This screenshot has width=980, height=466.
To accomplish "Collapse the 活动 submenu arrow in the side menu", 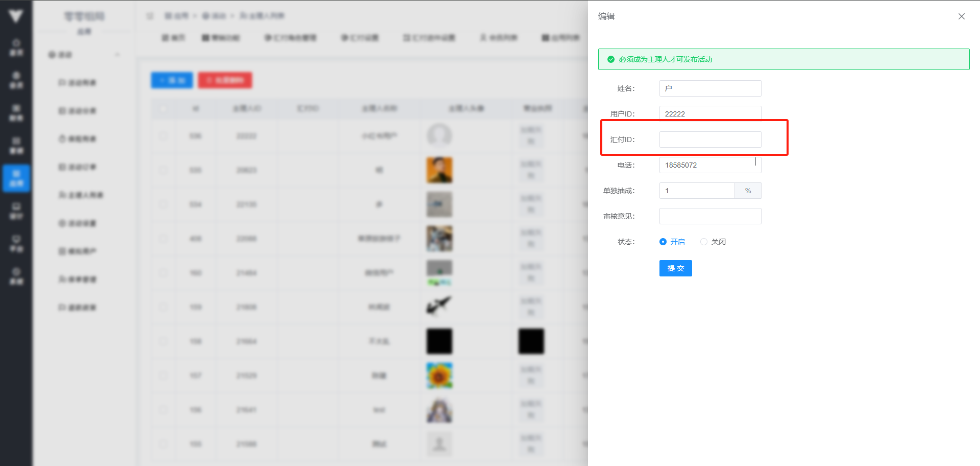I will pos(117,55).
